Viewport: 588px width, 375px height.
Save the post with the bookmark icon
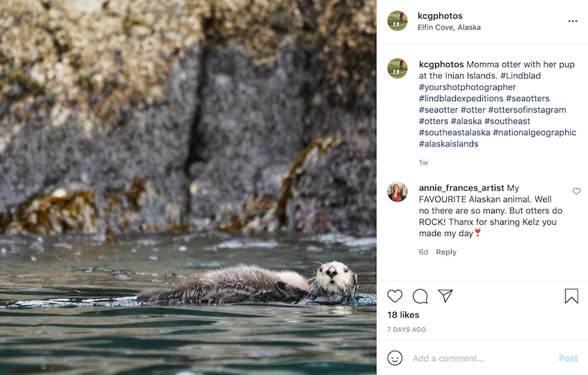click(571, 296)
